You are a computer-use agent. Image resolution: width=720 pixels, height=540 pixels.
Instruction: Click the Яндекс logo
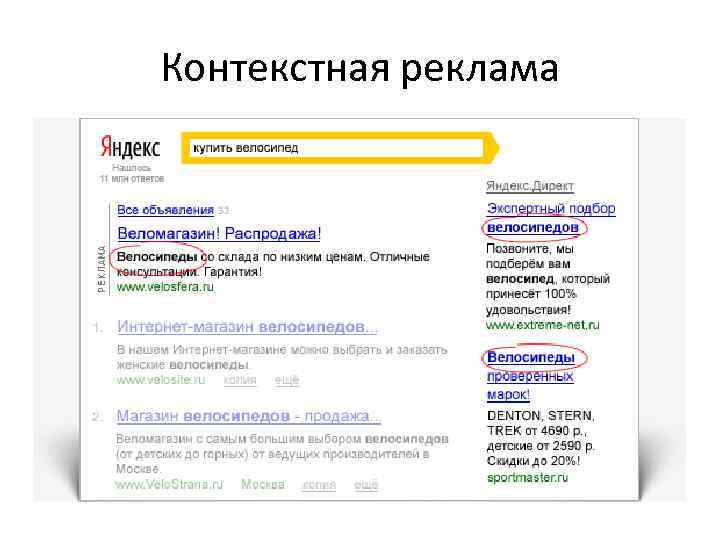[130, 147]
